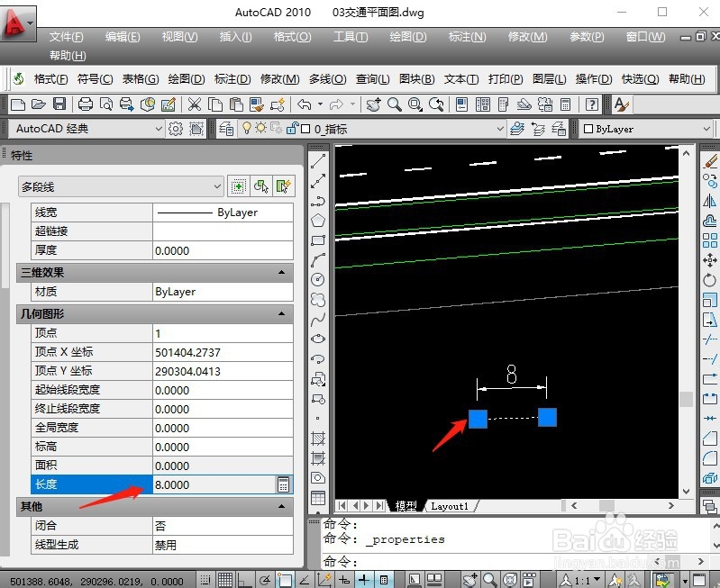Toggle layer 0_指标 on/off lightbulb

click(x=247, y=128)
